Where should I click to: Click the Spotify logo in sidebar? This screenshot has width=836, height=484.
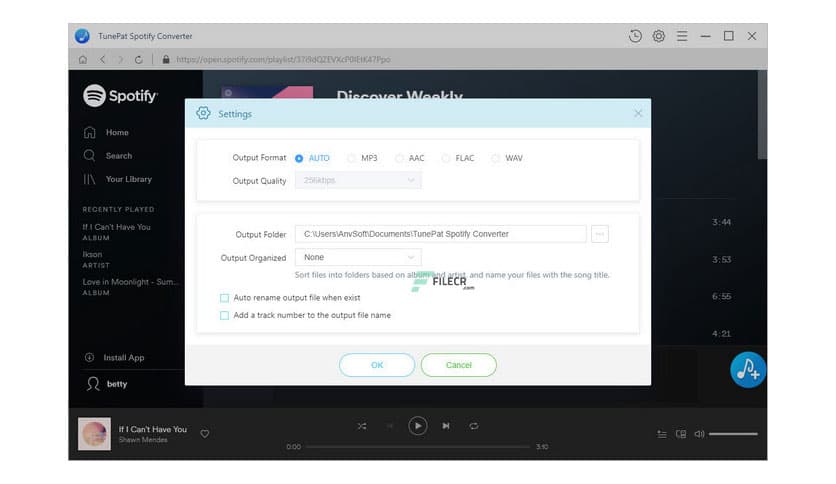[x=120, y=96]
